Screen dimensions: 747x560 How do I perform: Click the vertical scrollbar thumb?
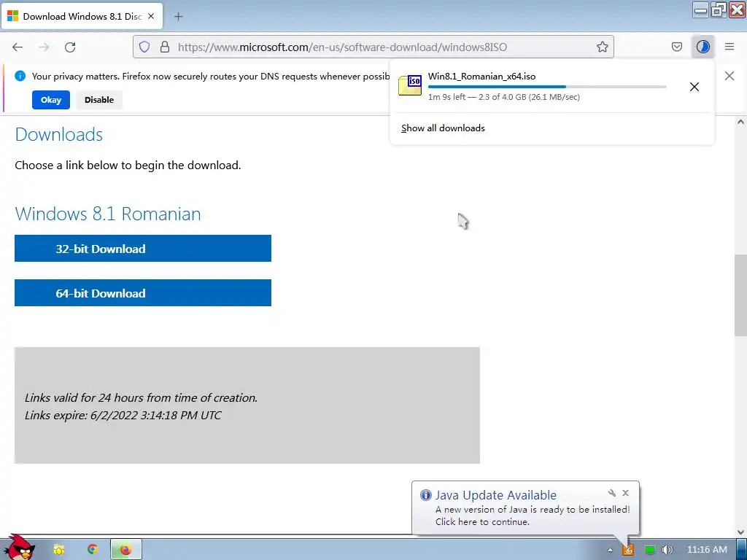740,295
